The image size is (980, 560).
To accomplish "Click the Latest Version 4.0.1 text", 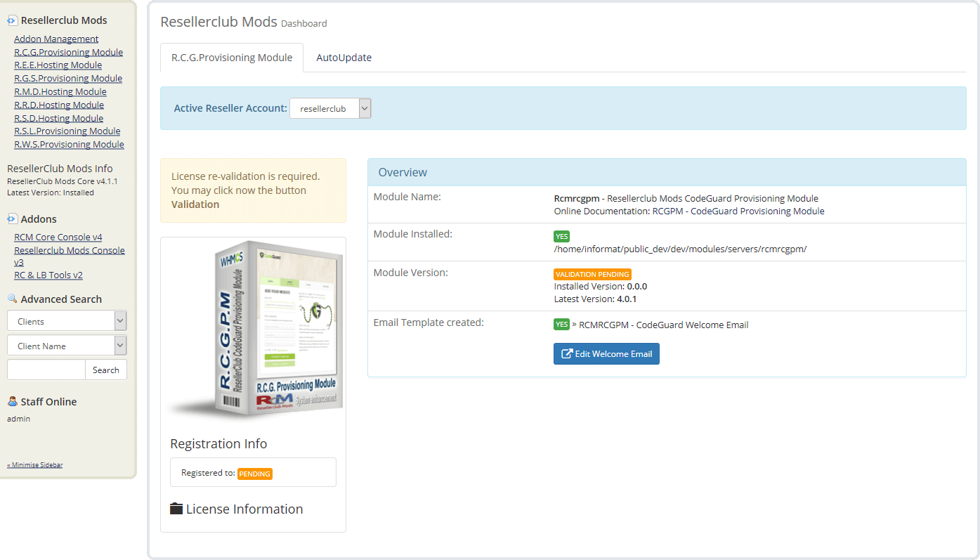I will tap(595, 299).
